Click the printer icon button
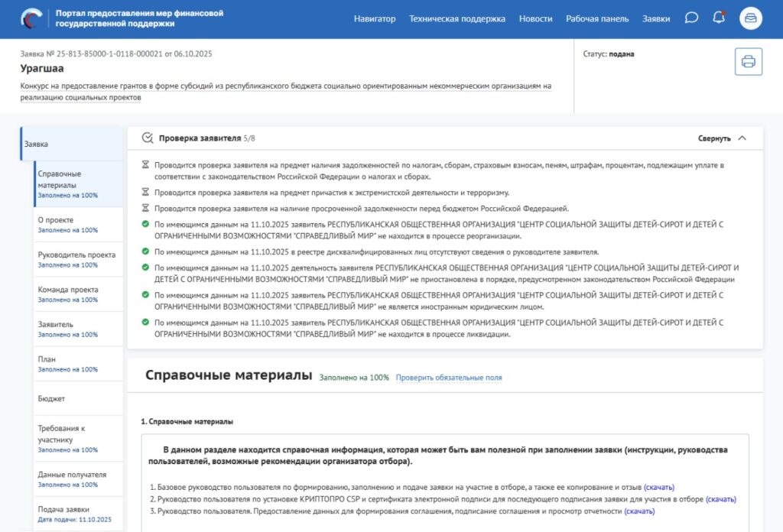This screenshot has height=532, width=783. pos(748,62)
